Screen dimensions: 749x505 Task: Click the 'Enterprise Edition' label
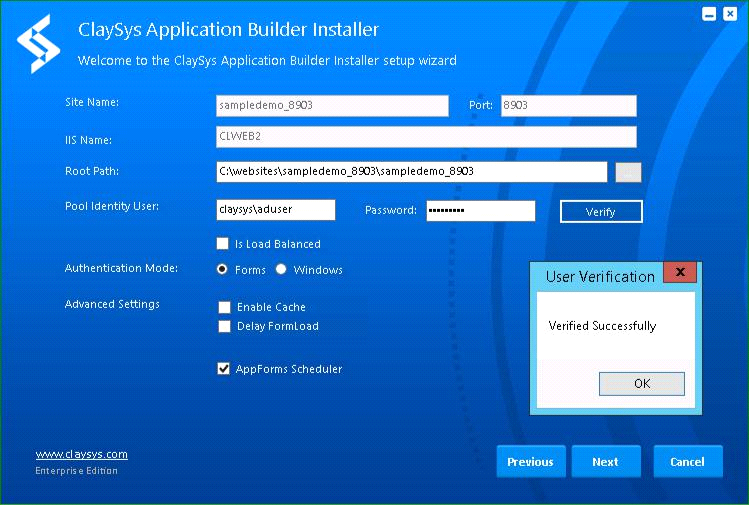tap(76, 471)
